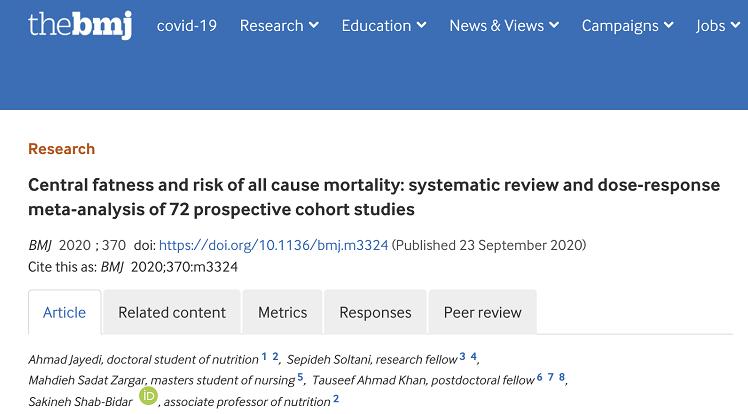
Task: Click affiliation 6 for Tauseef Ahmad Khan
Action: pos(539,377)
